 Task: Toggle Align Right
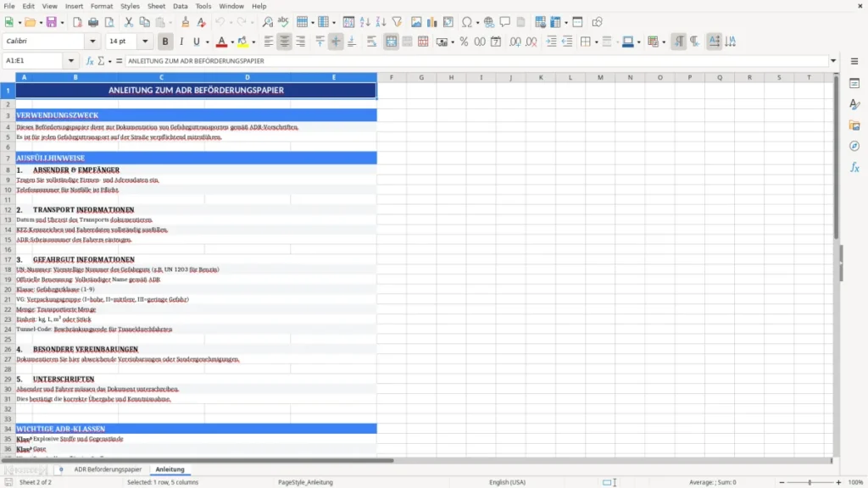click(x=301, y=42)
